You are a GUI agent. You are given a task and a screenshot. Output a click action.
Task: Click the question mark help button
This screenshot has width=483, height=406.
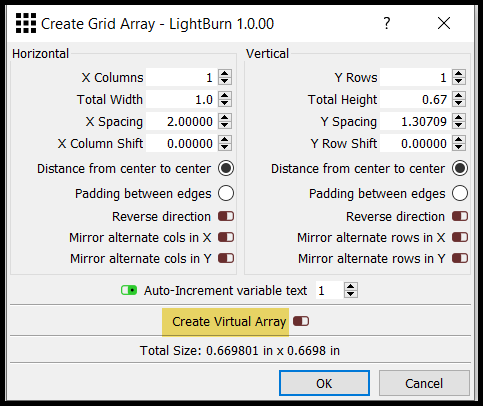[386, 23]
